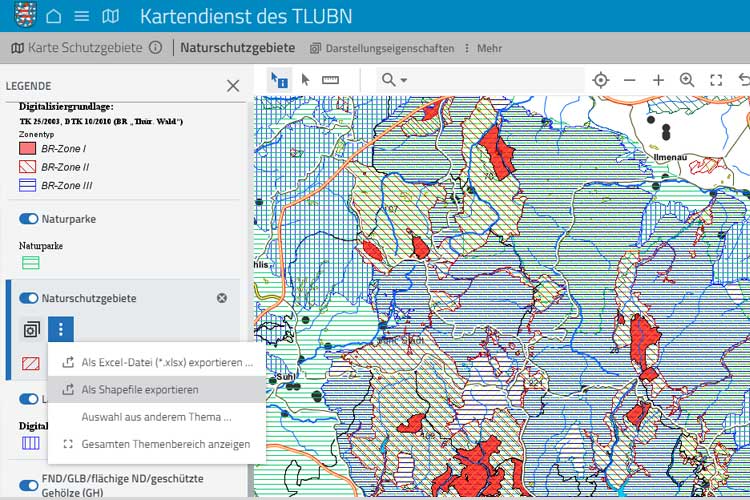Click the red hatched Naturschutzgebiete legend symbol
The height and width of the screenshot is (500, 750).
[31, 363]
